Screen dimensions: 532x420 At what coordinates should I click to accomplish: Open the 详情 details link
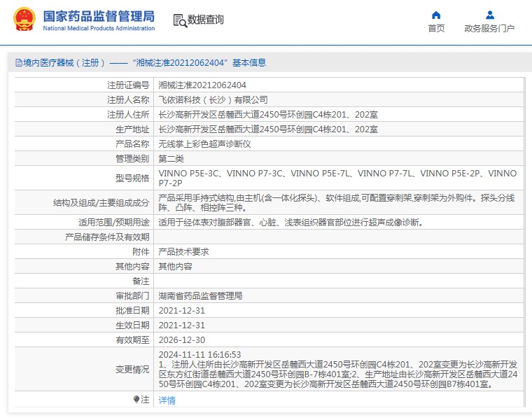click(x=167, y=400)
